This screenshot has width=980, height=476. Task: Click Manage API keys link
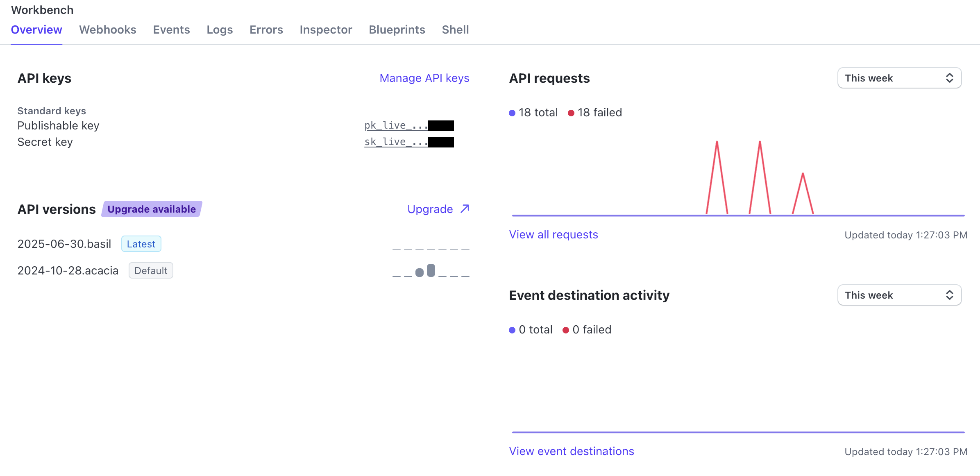click(424, 78)
